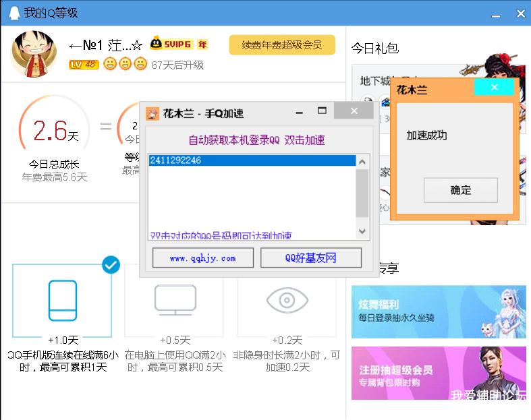This screenshot has height=420, width=531.
Task: Confirm the 加速成功 dialog with 确定
Action: pyautogui.click(x=461, y=190)
